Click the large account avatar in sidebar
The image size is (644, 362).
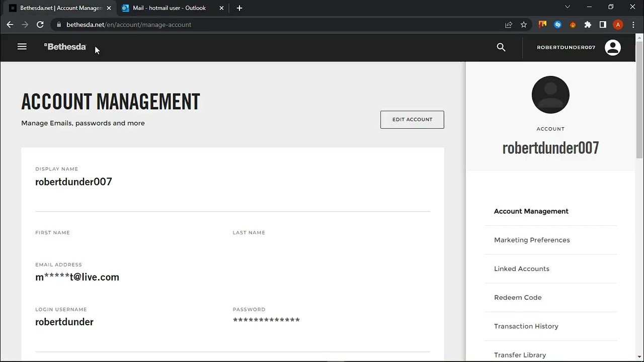[550, 95]
